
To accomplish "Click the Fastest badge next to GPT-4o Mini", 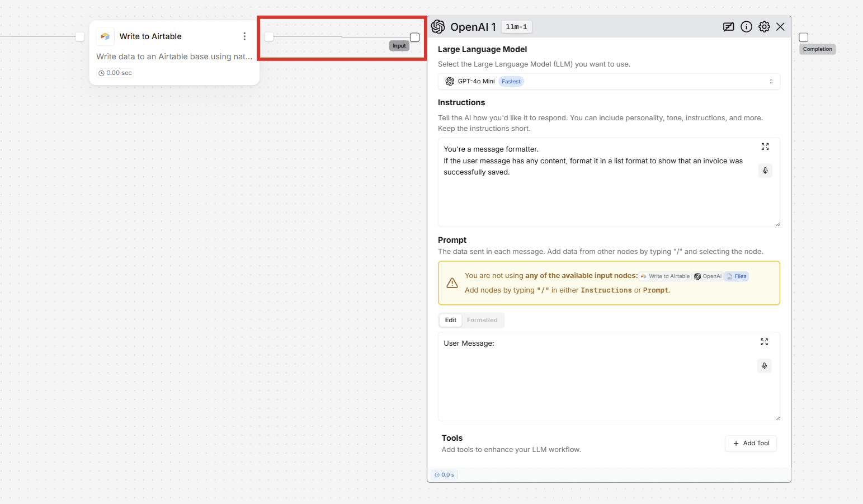I will click(x=511, y=82).
